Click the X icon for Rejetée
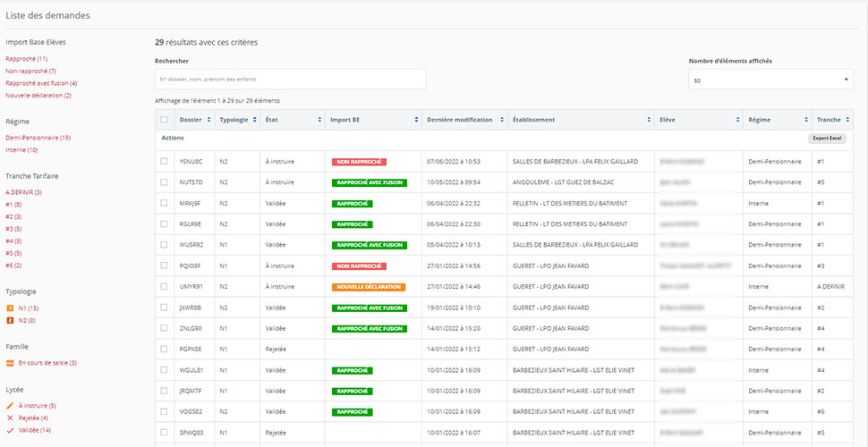Image resolution: width=868 pixels, height=447 pixels. pyautogui.click(x=10, y=417)
